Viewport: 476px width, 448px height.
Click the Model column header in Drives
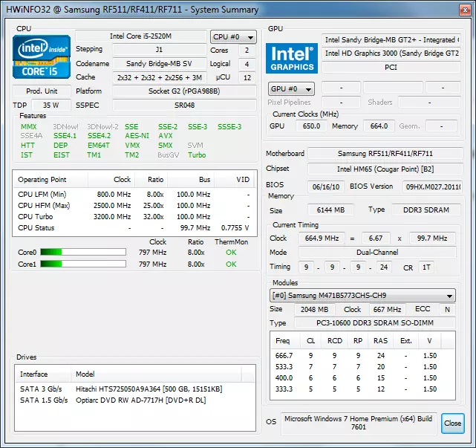pyautogui.click(x=156, y=374)
